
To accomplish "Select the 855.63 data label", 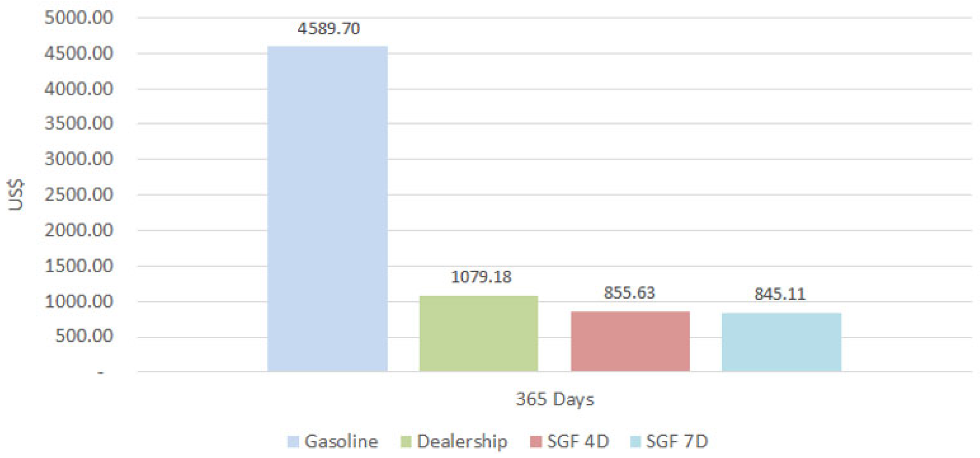I will pyautogui.click(x=629, y=293).
